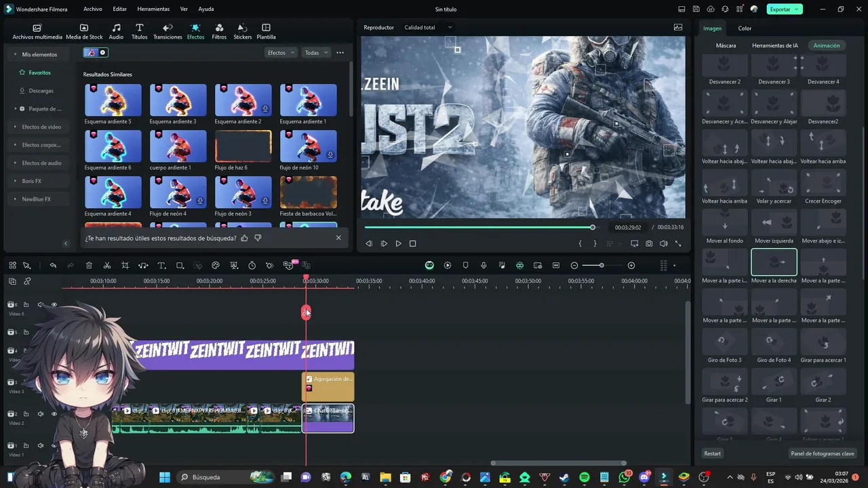Stop playback with the square stop button
Viewport: 868px width, 488px height.
(412, 243)
